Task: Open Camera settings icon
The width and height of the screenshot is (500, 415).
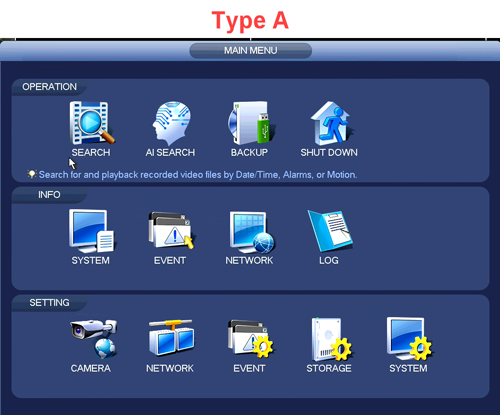Action: click(x=93, y=339)
